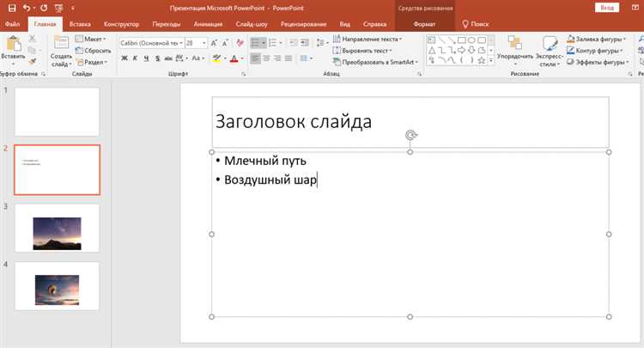Click the Упорядочить arrange icon
Image resolution: width=644 pixels, height=348 pixels.
514,45
